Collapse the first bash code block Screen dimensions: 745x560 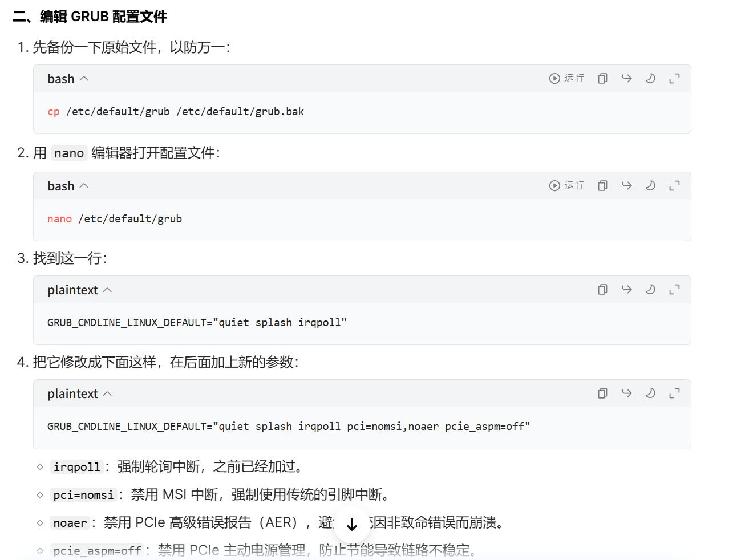83,78
